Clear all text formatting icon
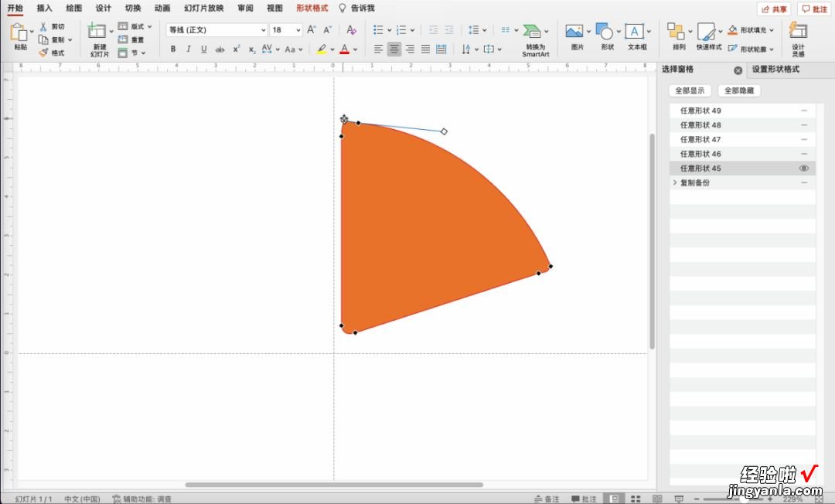This screenshot has height=504, width=835. (351, 30)
